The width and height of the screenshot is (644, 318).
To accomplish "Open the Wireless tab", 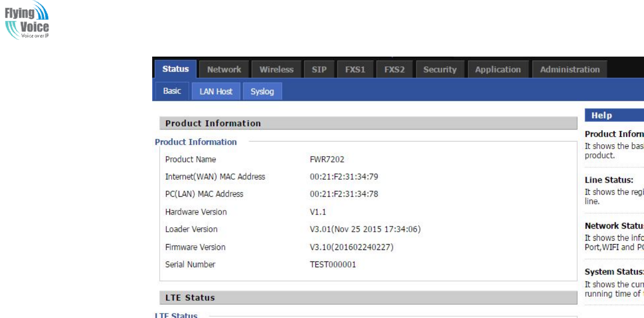I will point(276,69).
